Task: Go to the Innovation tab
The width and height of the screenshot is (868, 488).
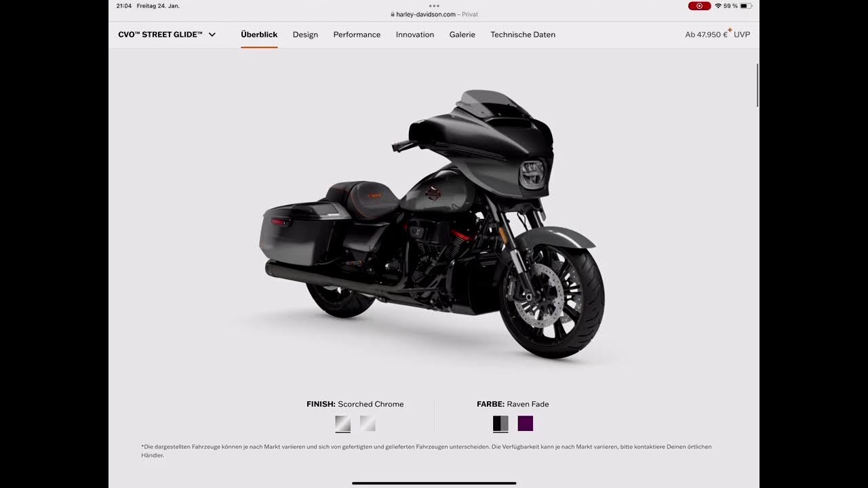Action: (415, 35)
